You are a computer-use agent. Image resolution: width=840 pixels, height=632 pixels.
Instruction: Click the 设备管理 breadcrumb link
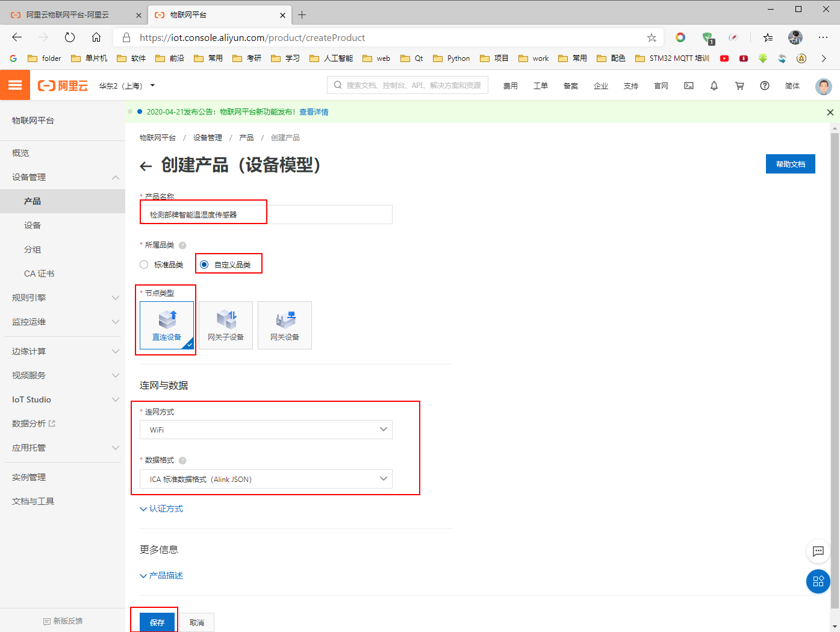pos(208,138)
